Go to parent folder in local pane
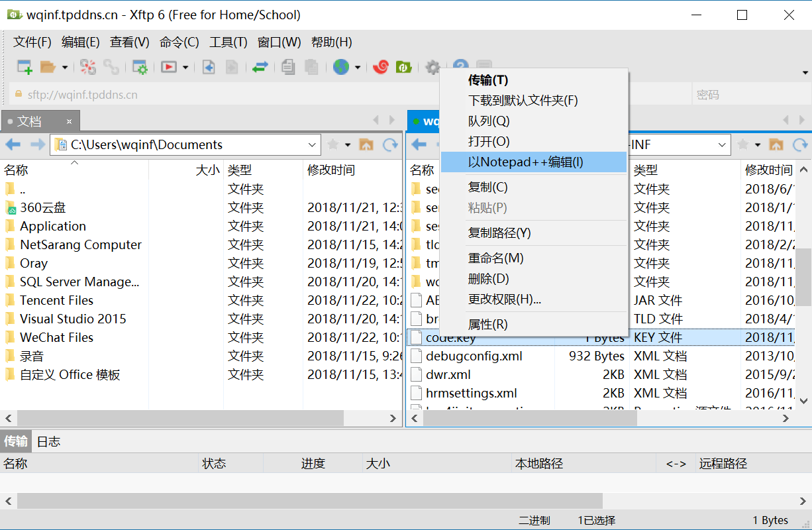812x530 pixels. (x=366, y=144)
